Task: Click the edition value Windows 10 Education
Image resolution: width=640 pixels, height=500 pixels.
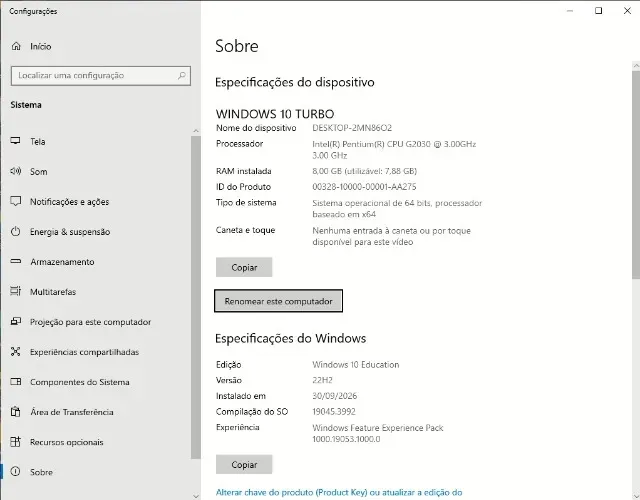Action: click(356, 364)
